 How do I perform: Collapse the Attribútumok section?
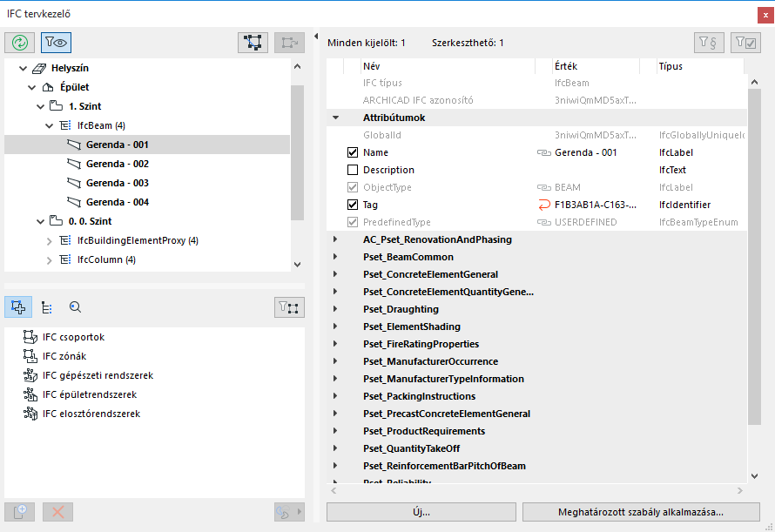point(335,118)
